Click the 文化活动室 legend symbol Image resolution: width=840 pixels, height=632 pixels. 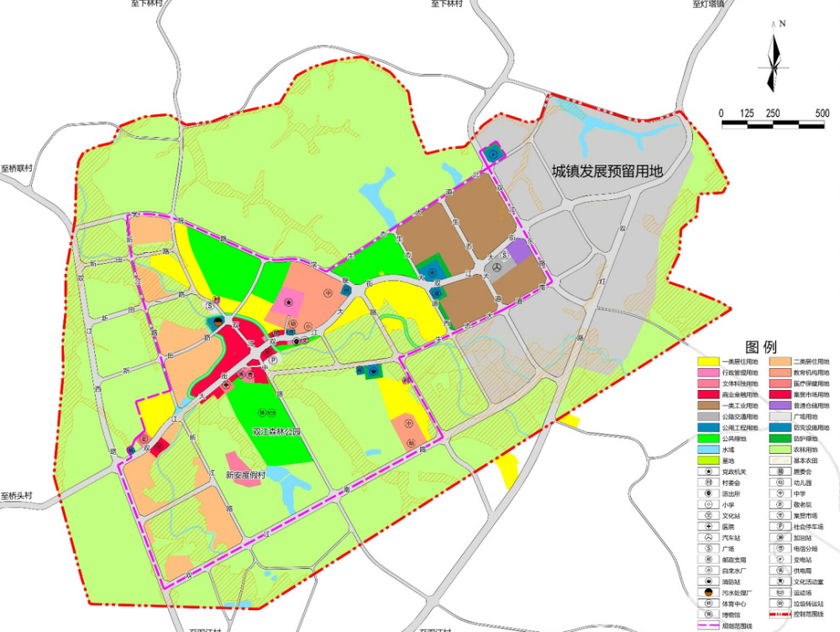point(780,582)
